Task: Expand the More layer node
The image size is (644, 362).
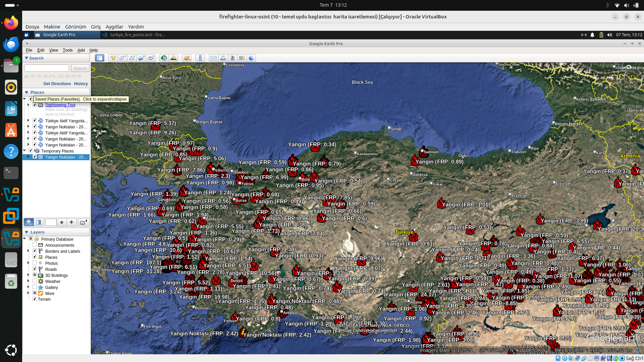Action: pos(29,293)
